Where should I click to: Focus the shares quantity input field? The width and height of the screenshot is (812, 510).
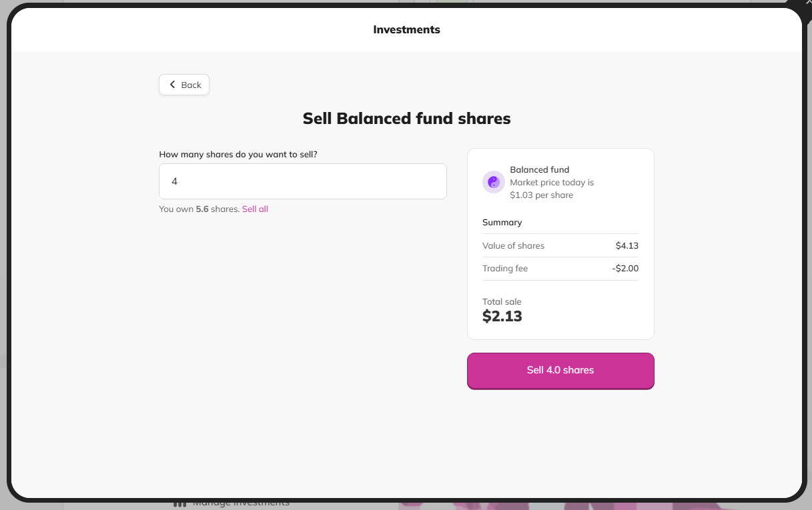coord(303,181)
